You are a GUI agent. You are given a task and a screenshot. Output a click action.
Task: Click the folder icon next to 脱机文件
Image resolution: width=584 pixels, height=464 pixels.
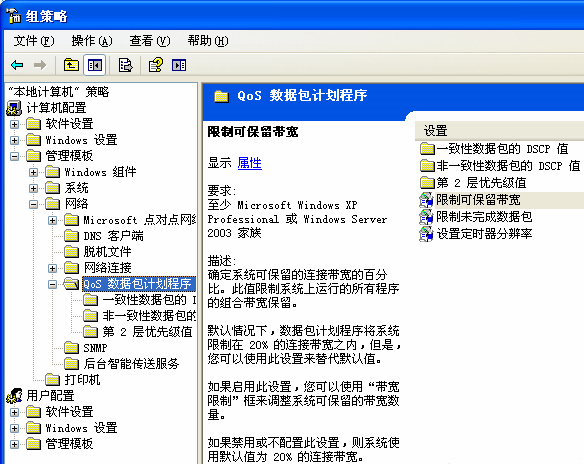[71, 251]
